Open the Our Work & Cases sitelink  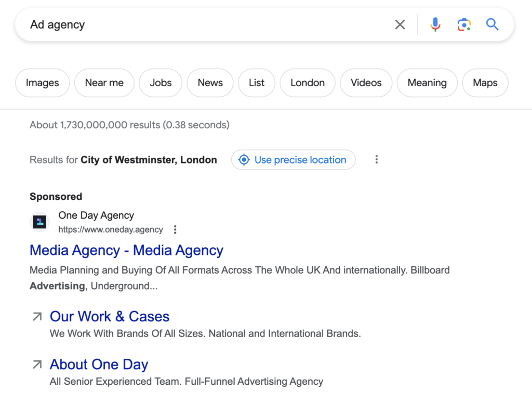[110, 317]
